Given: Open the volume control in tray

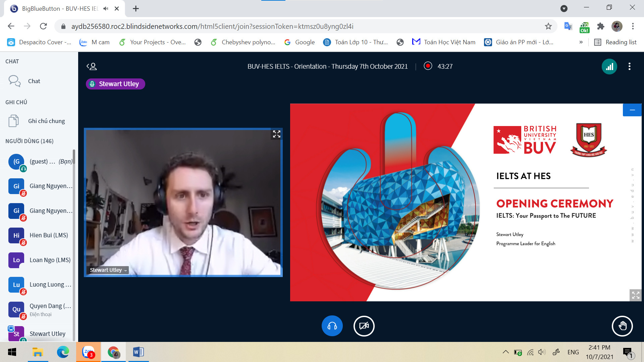Looking at the screenshot, I should coord(542,352).
